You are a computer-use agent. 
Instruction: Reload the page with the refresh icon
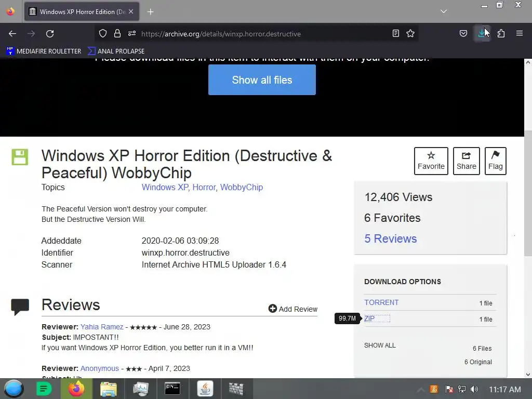click(x=50, y=34)
